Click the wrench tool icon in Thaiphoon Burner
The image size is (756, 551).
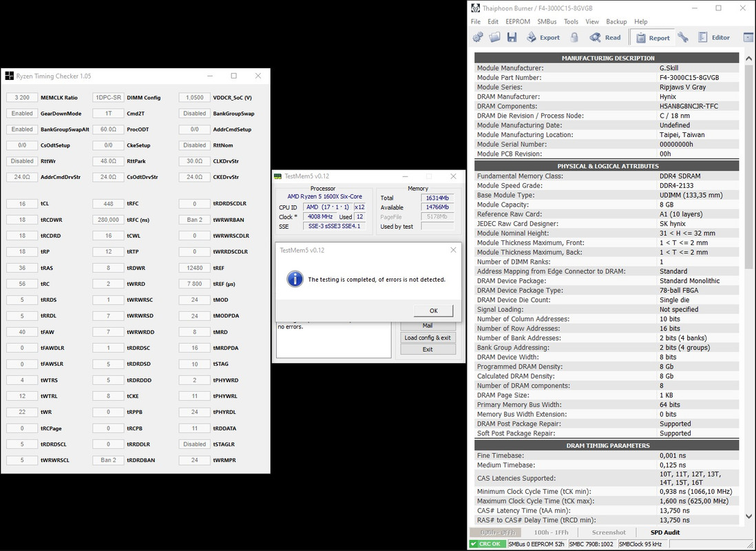[683, 37]
